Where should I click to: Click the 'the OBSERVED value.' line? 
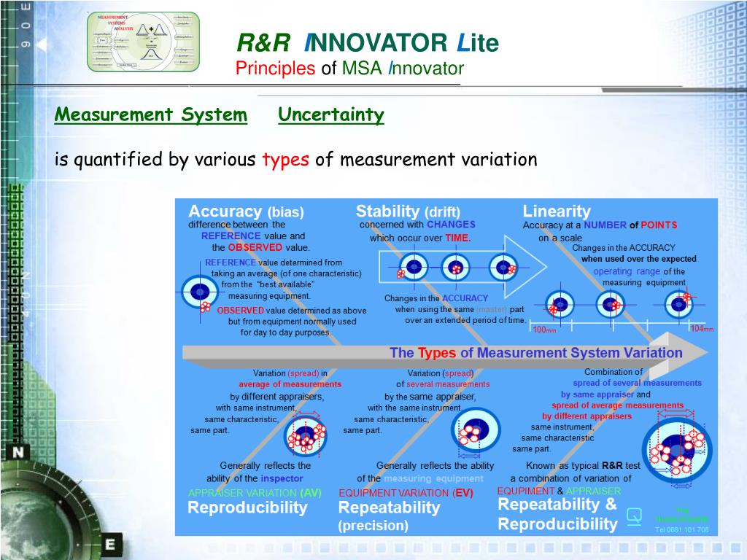coord(260,248)
